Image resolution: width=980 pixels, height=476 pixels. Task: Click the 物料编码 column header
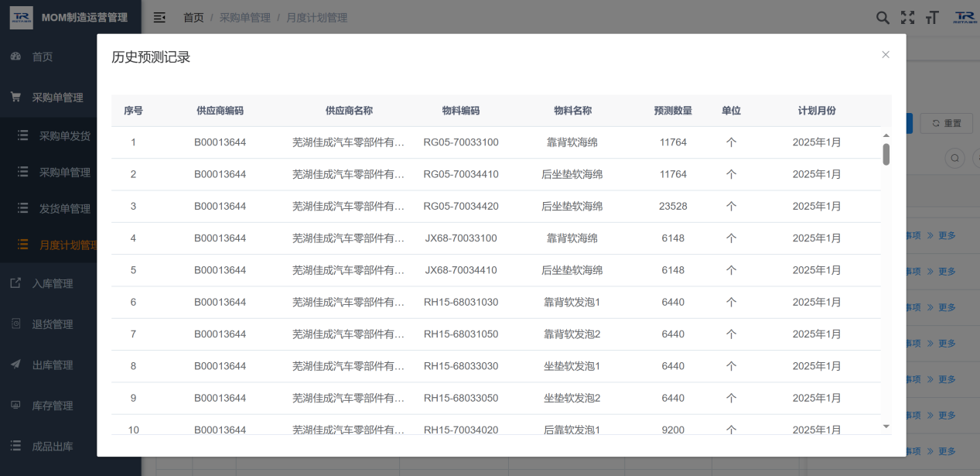(461, 111)
